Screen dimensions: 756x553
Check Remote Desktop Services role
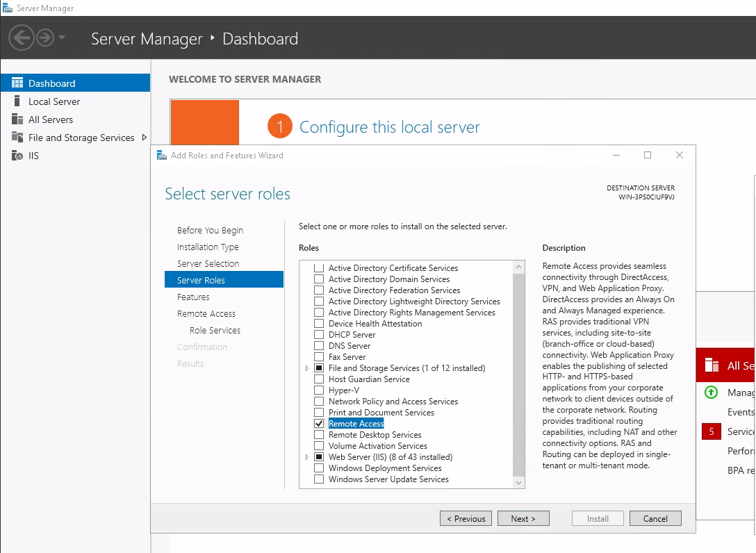[319, 434]
